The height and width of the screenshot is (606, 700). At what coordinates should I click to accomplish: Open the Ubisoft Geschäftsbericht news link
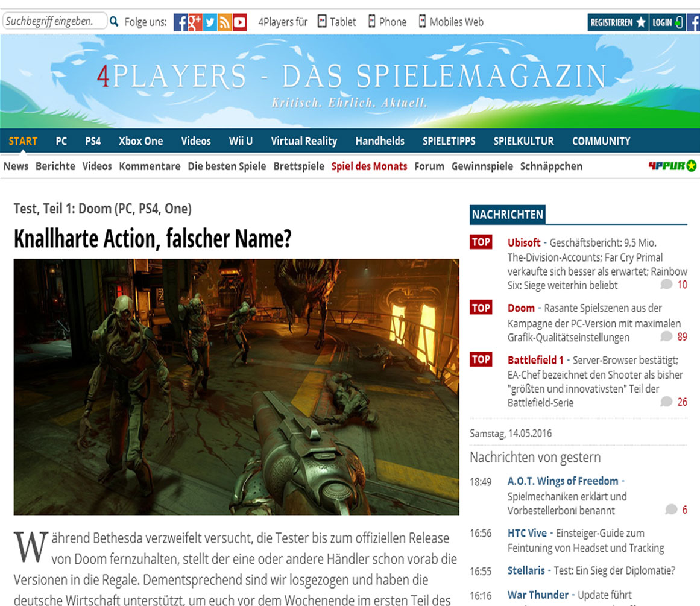pos(597,264)
